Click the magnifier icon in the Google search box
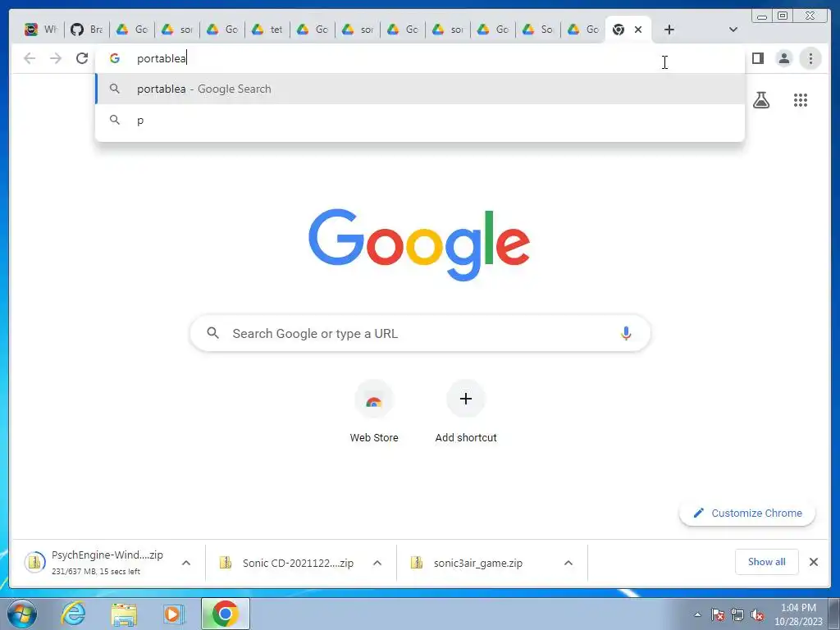Viewport: 840px width, 630px height. tap(212, 333)
